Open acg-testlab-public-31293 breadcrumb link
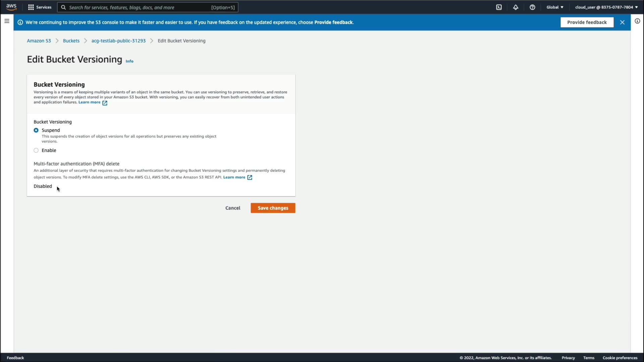 pyautogui.click(x=118, y=41)
